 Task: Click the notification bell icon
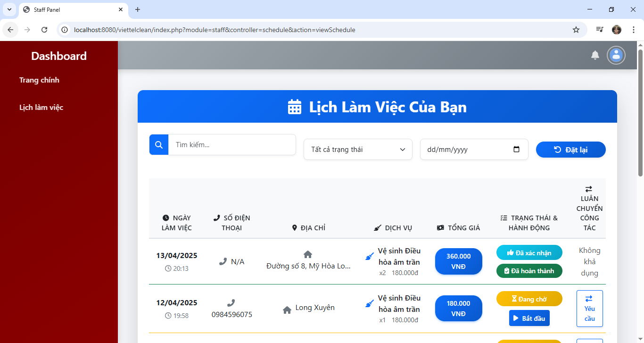(x=595, y=55)
